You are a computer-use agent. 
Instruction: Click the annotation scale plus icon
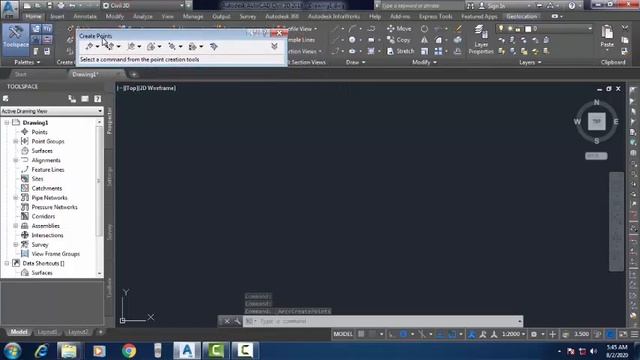coord(552,334)
